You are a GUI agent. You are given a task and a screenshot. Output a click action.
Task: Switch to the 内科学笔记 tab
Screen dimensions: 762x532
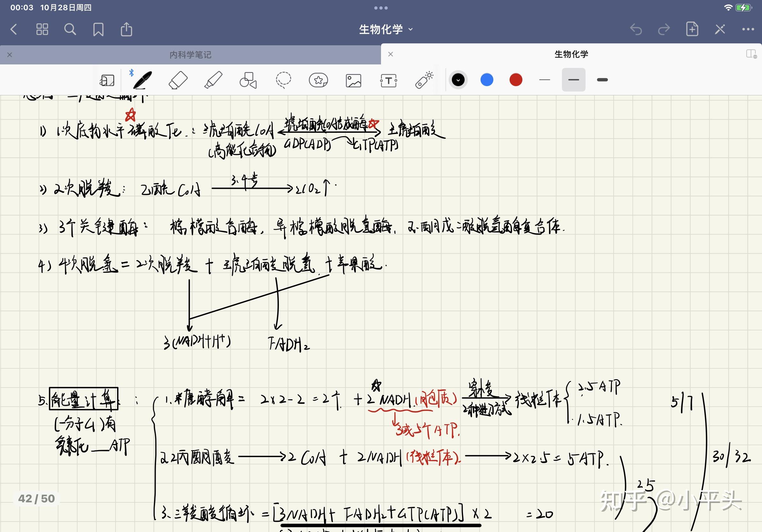(190, 55)
